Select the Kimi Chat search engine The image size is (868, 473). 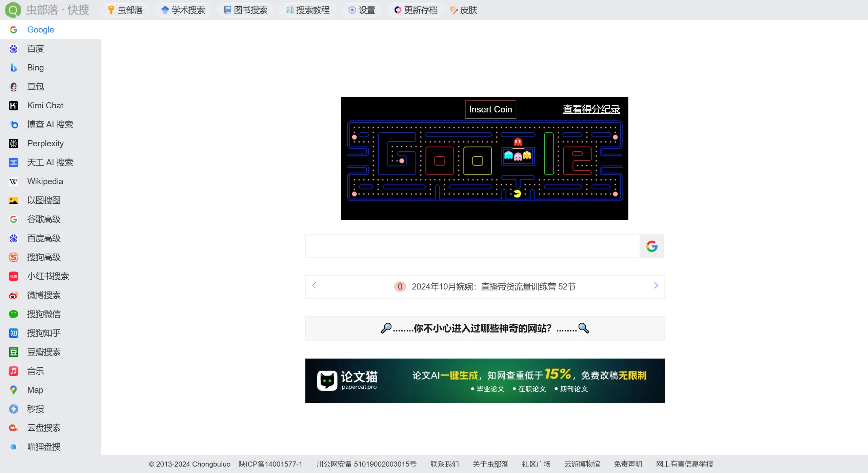(45, 105)
